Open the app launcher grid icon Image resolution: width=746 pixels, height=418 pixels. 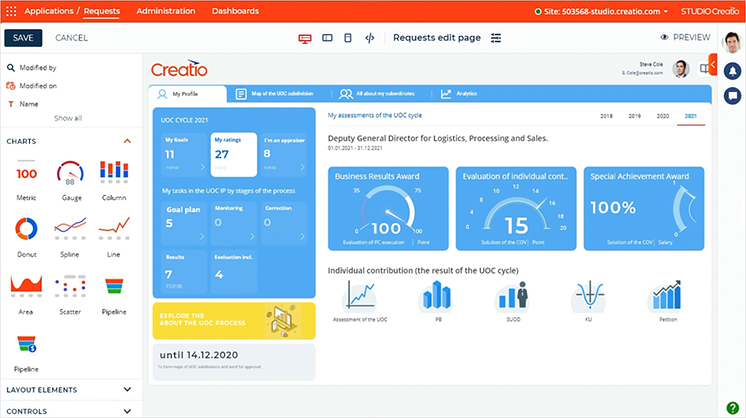[11, 11]
